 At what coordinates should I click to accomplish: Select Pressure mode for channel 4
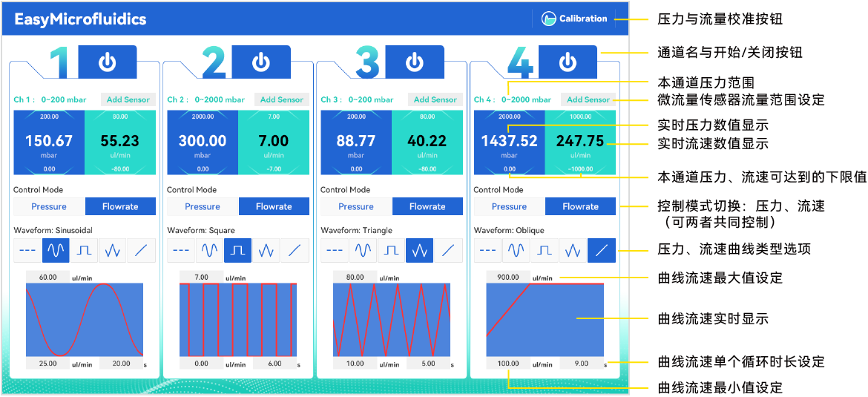tap(509, 206)
